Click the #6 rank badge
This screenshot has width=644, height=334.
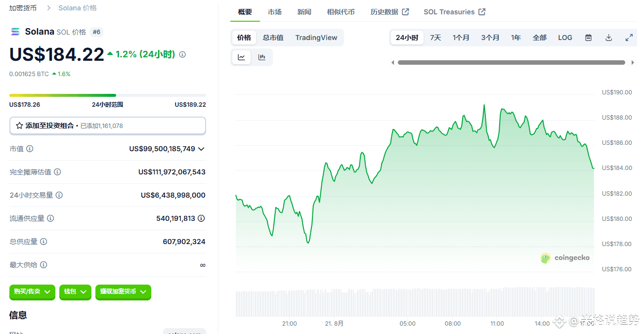(x=97, y=32)
